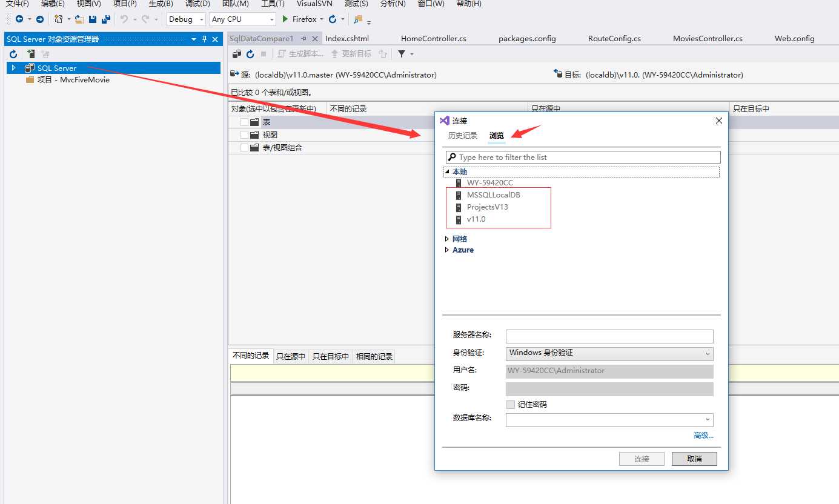Click the save icon in main toolbar
Image resolution: width=839 pixels, height=504 pixels.
tap(93, 19)
